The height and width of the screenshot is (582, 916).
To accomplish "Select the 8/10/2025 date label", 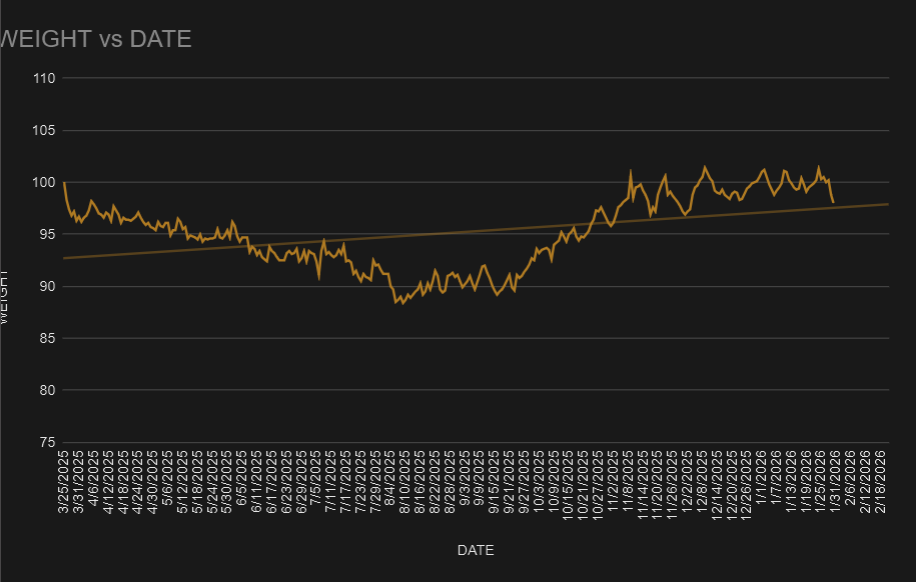I will (x=405, y=481).
